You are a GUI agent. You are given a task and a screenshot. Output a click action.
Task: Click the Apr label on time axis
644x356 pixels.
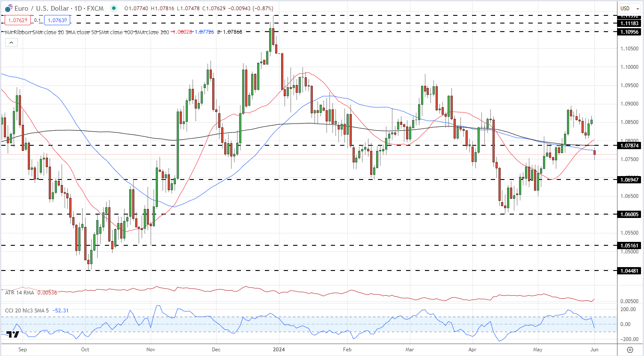click(x=472, y=350)
